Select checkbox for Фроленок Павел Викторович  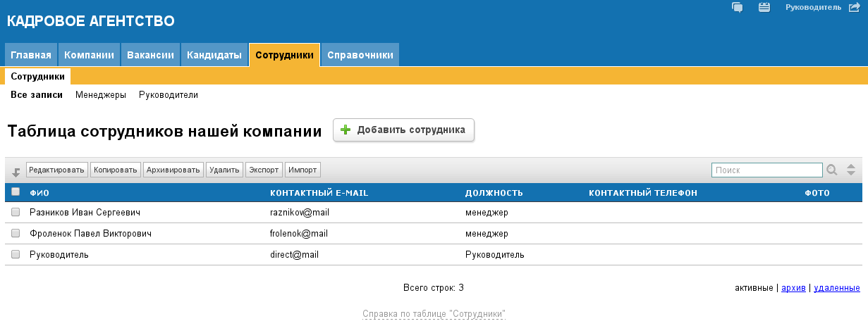click(16, 234)
